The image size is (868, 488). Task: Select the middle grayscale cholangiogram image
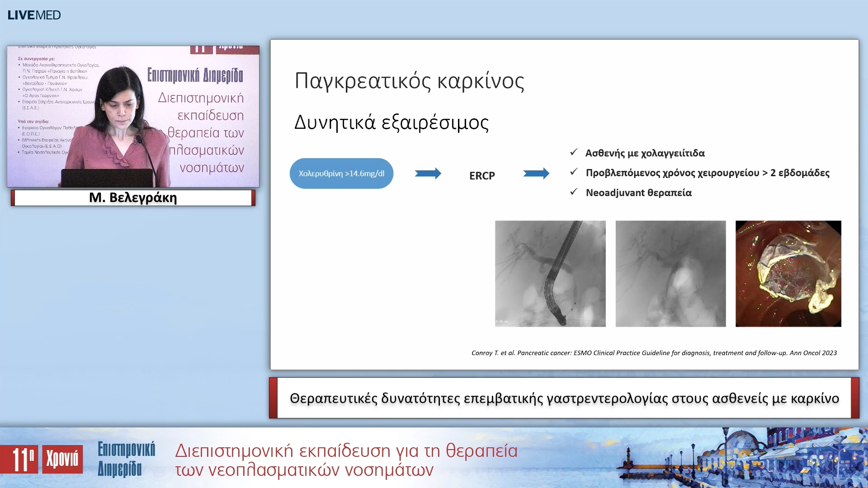[670, 273]
